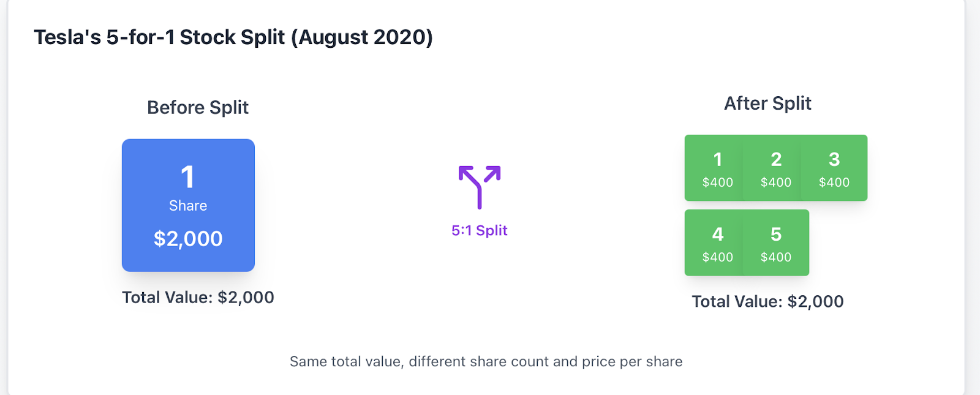Click the $400 price in share 5

(x=776, y=257)
